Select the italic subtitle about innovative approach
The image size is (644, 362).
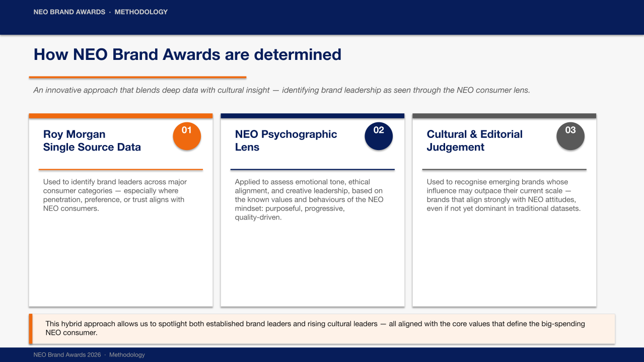281,90
